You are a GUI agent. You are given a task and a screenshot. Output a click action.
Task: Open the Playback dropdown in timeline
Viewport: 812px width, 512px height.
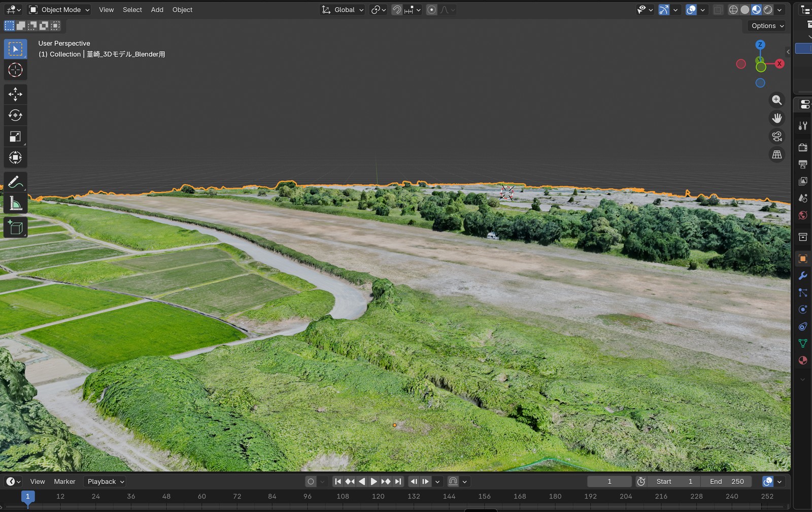[x=106, y=482]
